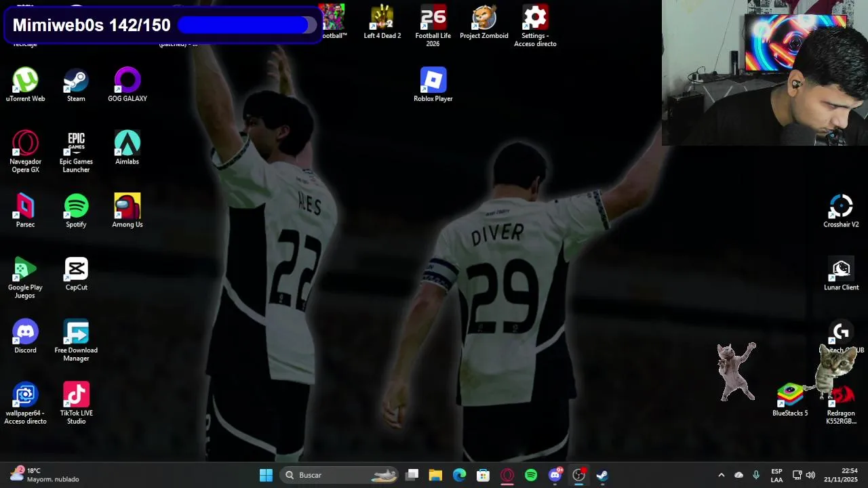Screen dimensions: 868x488
Task: Open TikTok LIVE Studio shortcut
Action: click(76, 404)
